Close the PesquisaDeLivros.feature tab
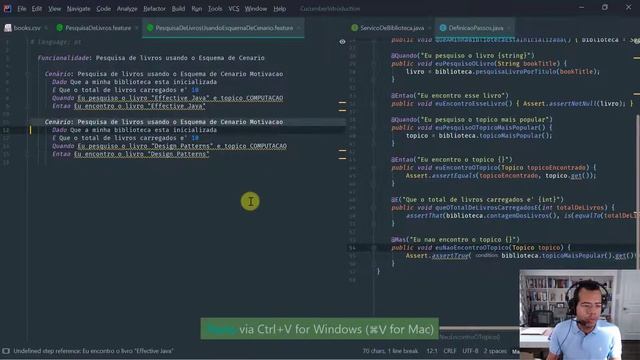 pos(136,28)
